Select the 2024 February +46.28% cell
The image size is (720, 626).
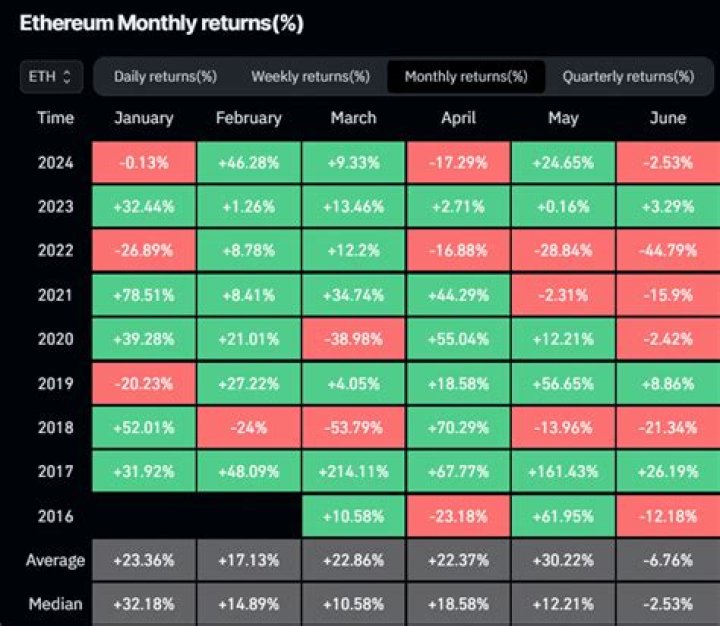click(248, 162)
